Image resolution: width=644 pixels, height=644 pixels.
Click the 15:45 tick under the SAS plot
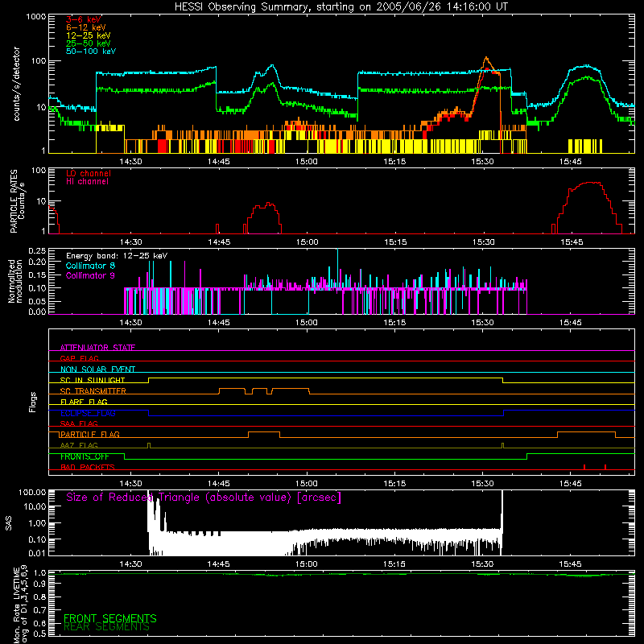571,564
